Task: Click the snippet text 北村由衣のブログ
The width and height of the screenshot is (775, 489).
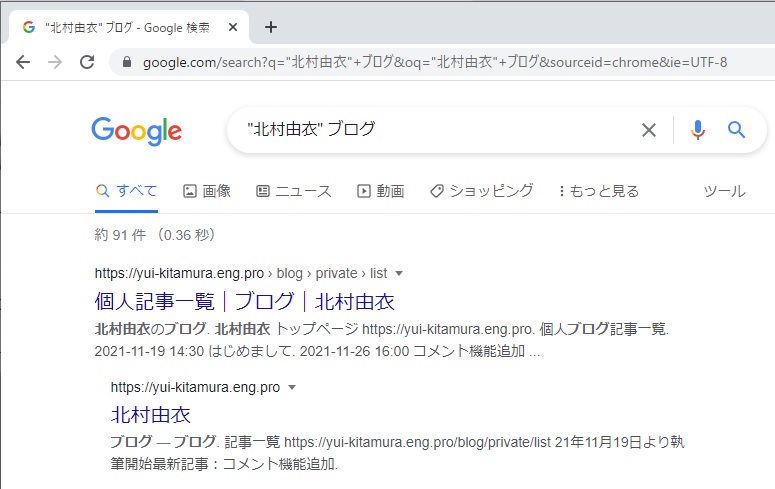Action: coord(150,329)
